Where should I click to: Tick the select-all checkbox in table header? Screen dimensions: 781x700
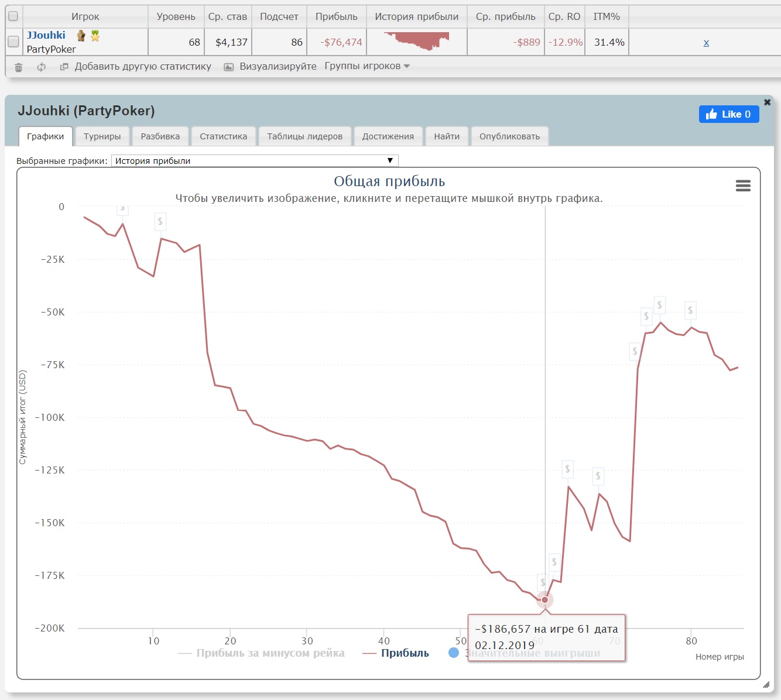[x=13, y=16]
